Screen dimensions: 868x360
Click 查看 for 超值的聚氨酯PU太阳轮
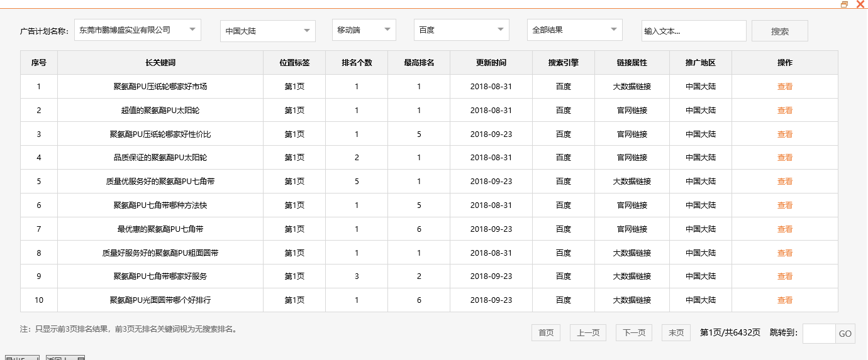785,111
